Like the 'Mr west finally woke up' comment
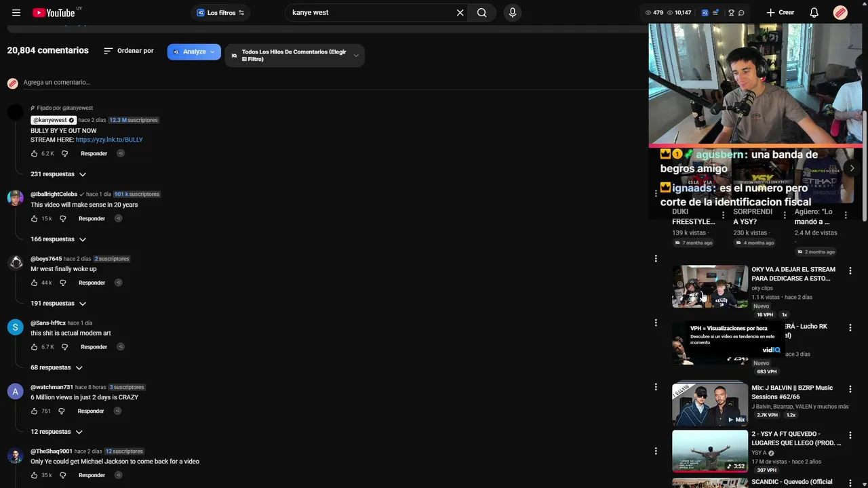 [34, 283]
